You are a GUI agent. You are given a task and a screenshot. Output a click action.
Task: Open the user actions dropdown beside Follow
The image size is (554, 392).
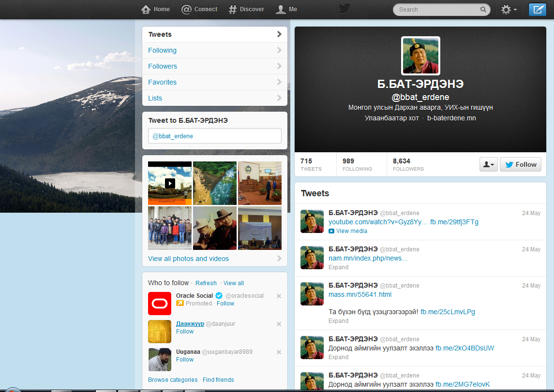[x=488, y=164]
